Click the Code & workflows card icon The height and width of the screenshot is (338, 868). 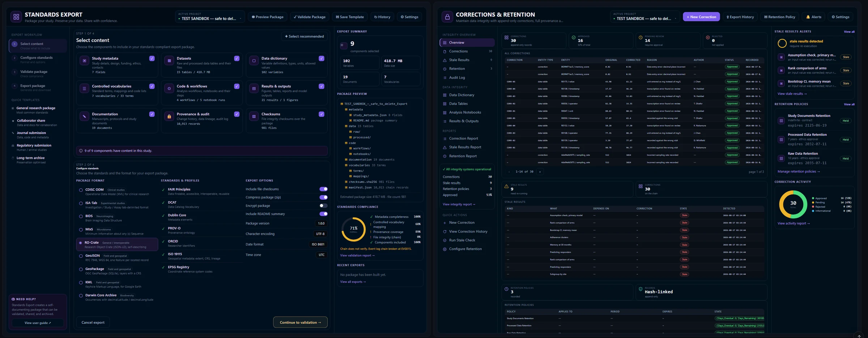coord(169,88)
